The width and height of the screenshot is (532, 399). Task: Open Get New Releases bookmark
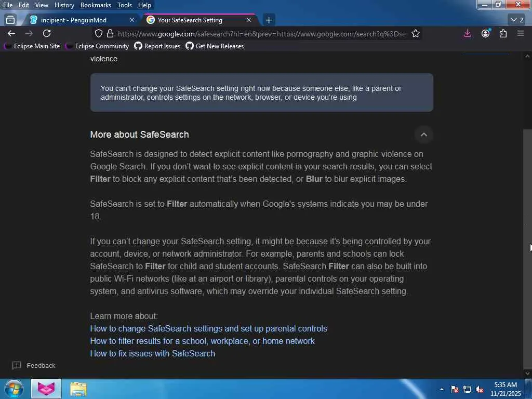coord(215,46)
